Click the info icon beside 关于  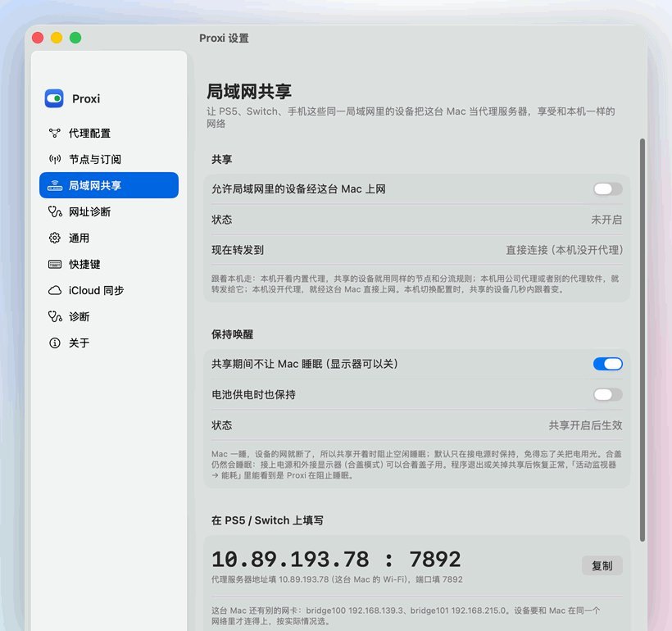coord(54,343)
